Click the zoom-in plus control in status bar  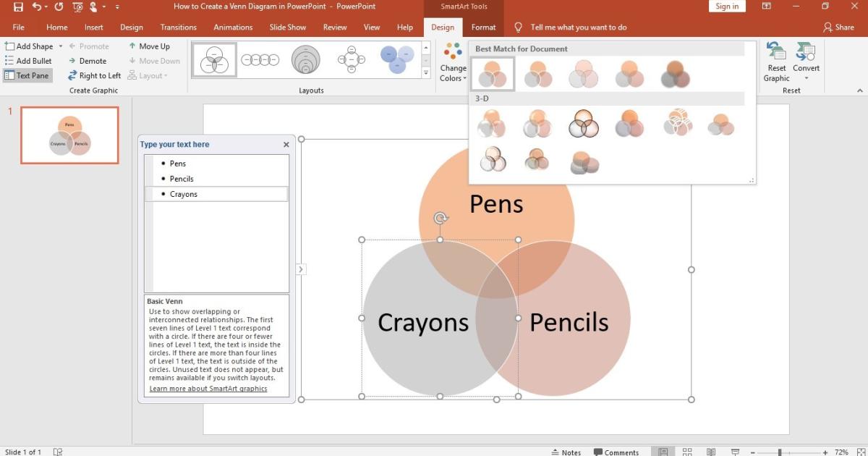(824, 451)
